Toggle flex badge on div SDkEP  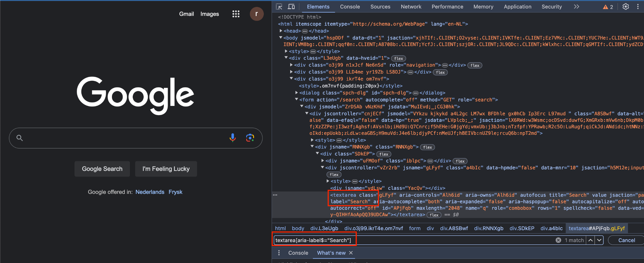(x=384, y=154)
